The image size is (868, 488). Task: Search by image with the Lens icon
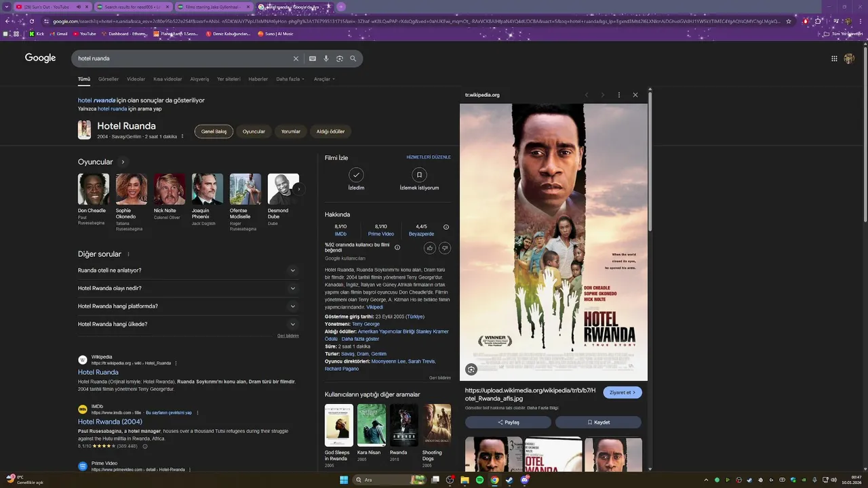340,58
